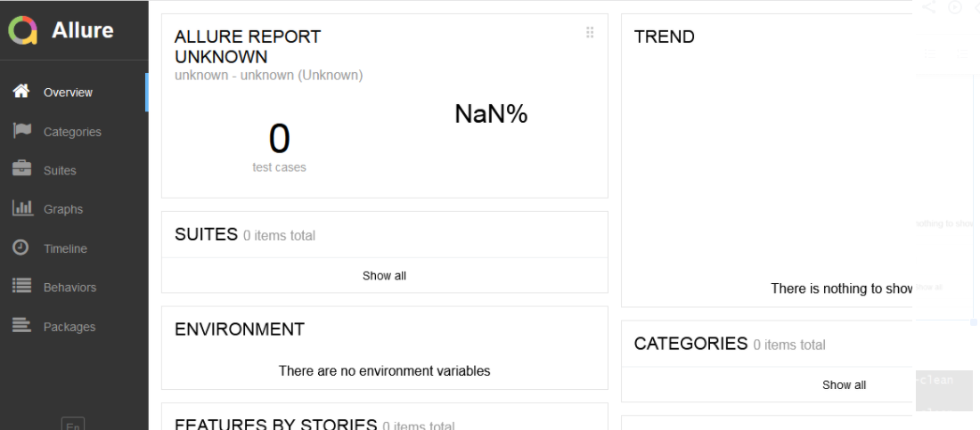Click the Overview home icon
This screenshot has width=980, height=430.
(x=21, y=91)
